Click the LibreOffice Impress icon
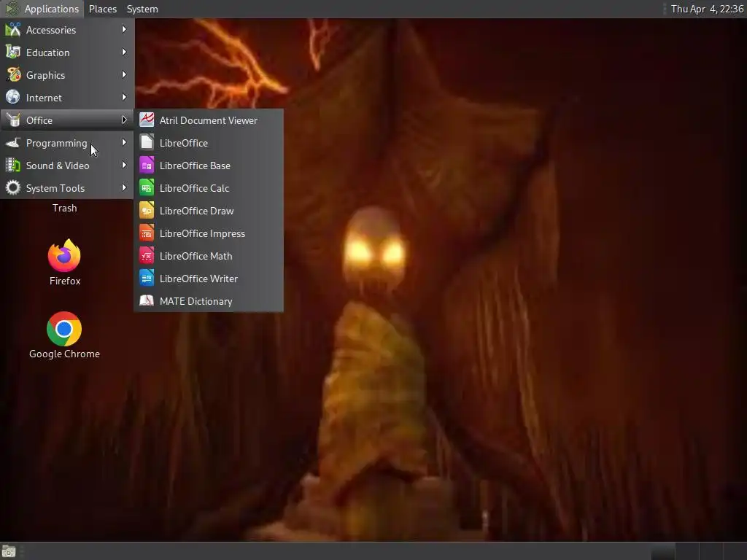747x560 pixels. tap(146, 233)
